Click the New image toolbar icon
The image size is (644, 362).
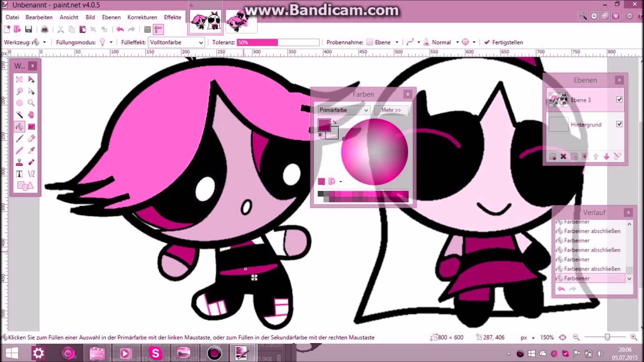[7, 29]
